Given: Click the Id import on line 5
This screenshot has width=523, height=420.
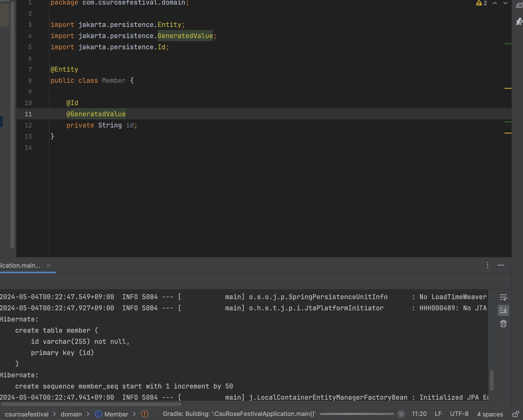Looking at the screenshot, I should click(162, 47).
